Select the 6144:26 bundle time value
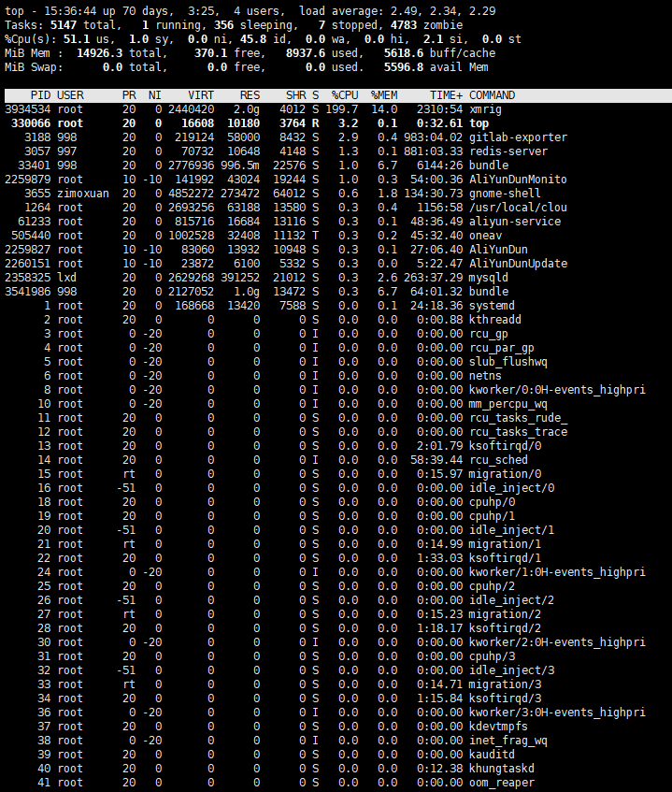The image size is (672, 792). coord(440,166)
